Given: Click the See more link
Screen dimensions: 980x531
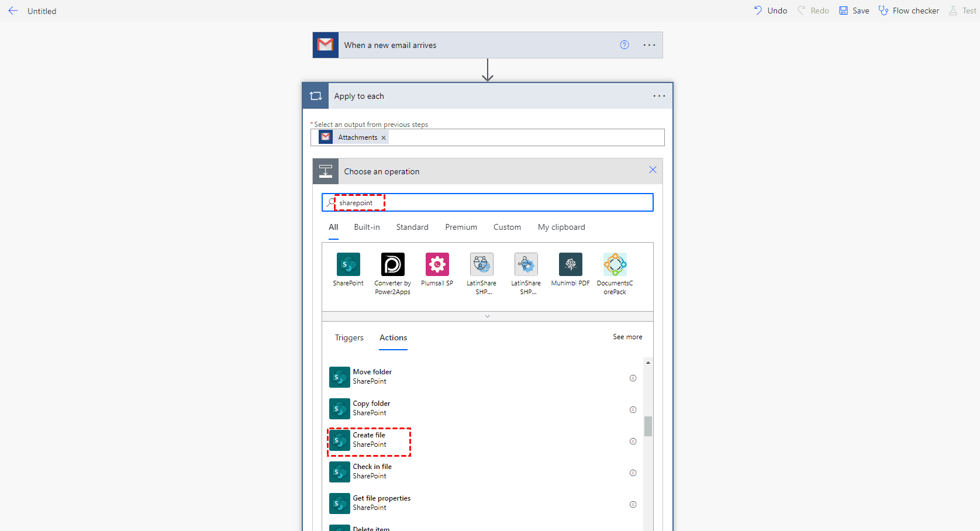Looking at the screenshot, I should (x=627, y=337).
